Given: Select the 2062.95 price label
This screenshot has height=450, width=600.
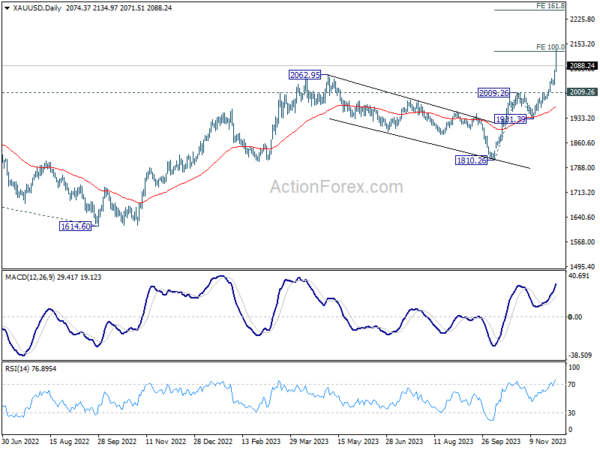Looking at the screenshot, I should pyautogui.click(x=305, y=75).
